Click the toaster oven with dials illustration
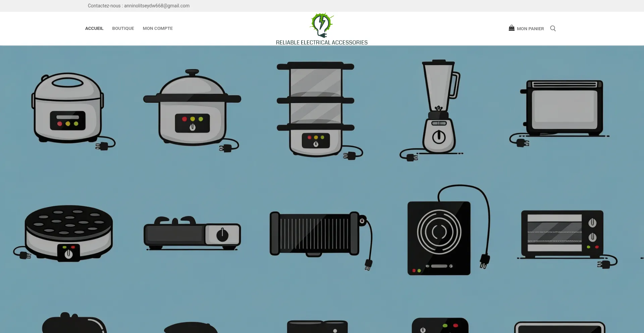The height and width of the screenshot is (333, 644). (567, 239)
